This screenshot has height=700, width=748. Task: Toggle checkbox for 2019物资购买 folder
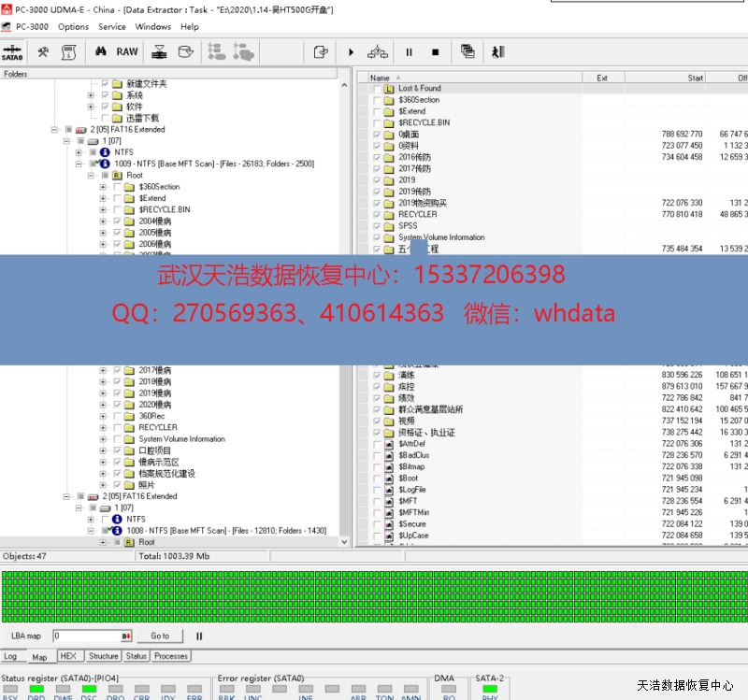coord(377,203)
